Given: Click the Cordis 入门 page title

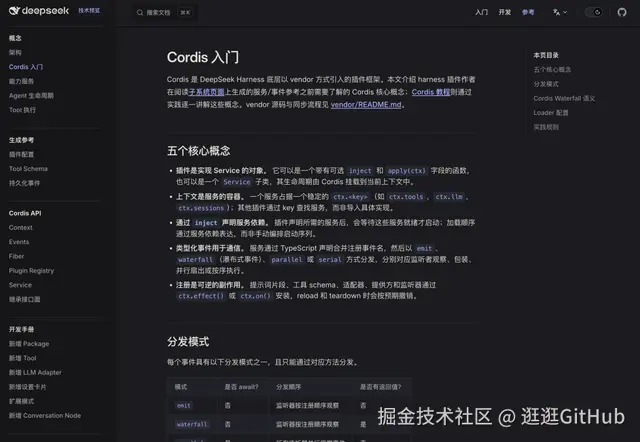Looking at the screenshot, I should tap(203, 58).
